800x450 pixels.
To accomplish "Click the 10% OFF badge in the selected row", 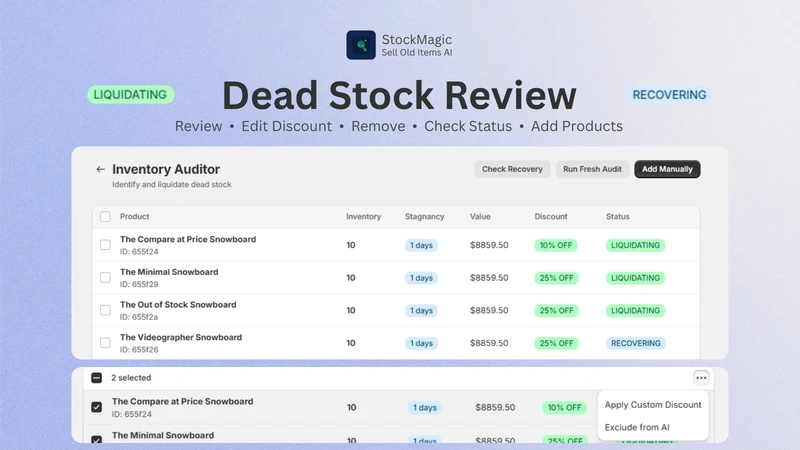I will (564, 407).
